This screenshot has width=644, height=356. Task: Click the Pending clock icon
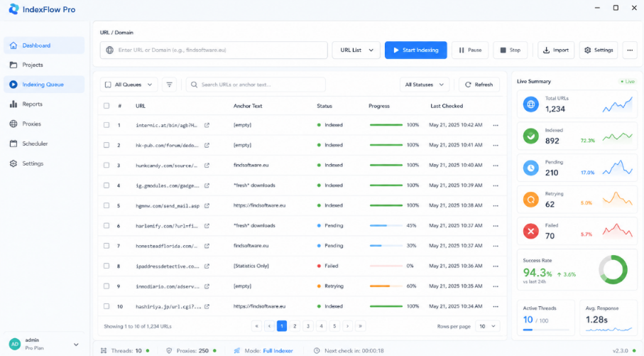point(530,168)
